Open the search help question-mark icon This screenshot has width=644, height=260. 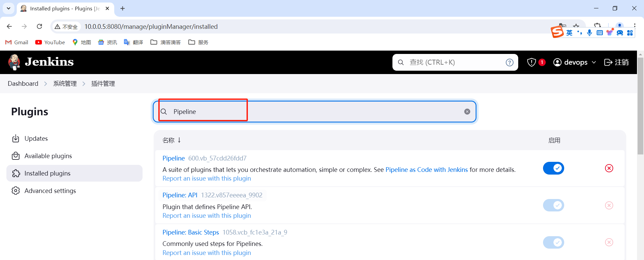click(509, 62)
